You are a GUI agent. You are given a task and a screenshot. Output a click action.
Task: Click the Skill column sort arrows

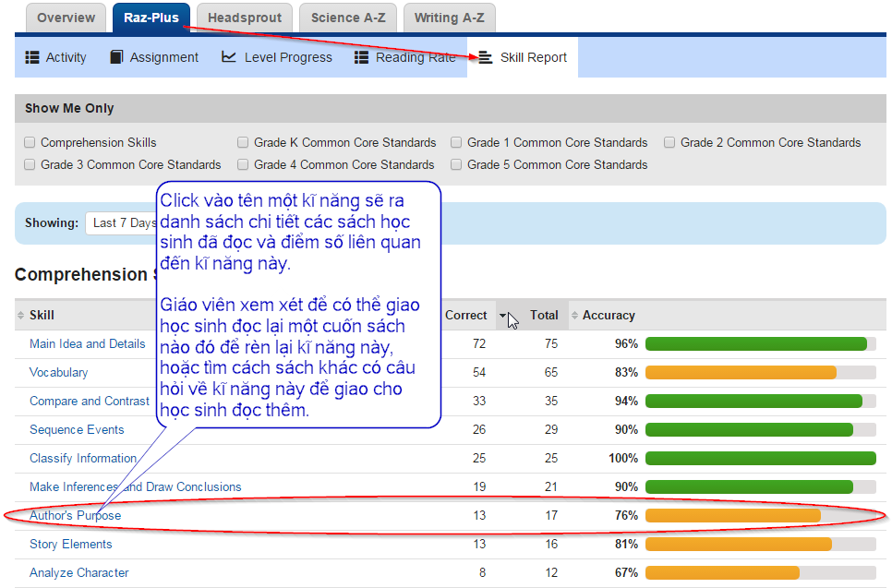tap(21, 315)
